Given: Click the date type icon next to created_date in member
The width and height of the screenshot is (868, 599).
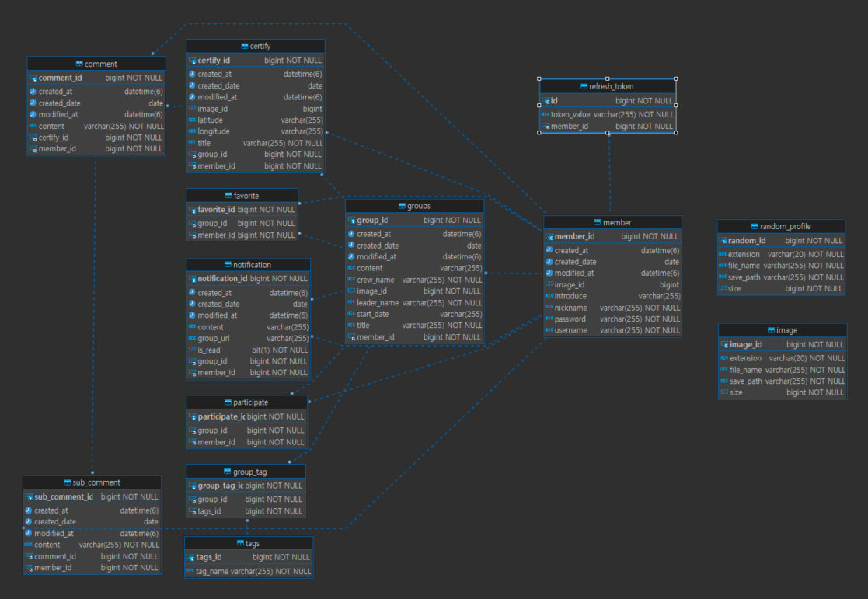Looking at the screenshot, I should [548, 262].
